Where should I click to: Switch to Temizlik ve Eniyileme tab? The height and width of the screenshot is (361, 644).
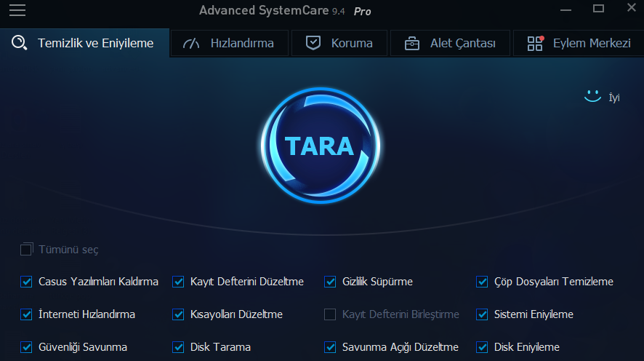[84, 43]
